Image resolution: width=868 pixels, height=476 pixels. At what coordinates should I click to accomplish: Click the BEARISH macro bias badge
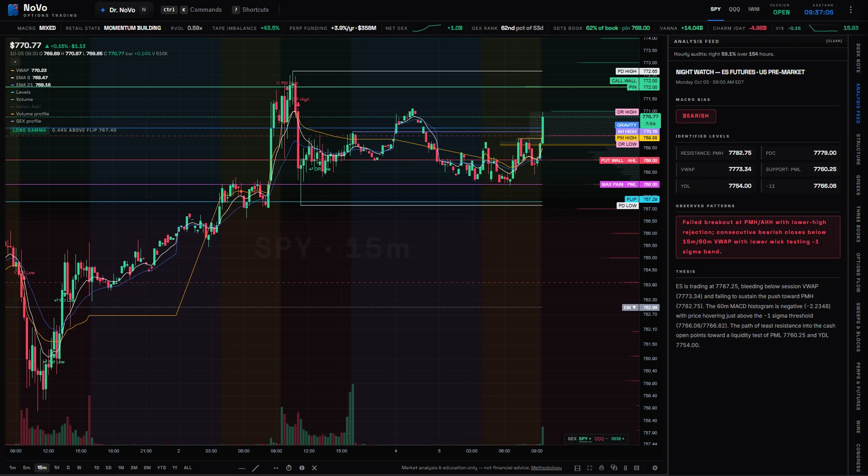(x=696, y=116)
